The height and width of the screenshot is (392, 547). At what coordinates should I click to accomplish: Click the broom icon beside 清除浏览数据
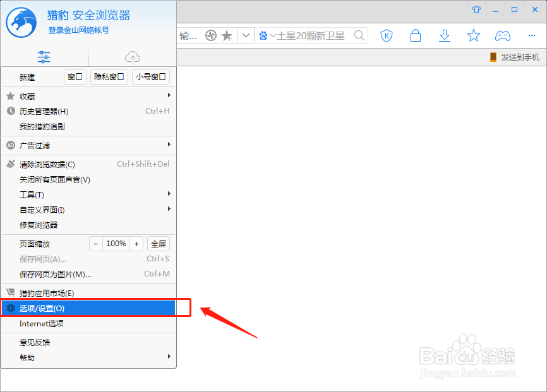pyautogui.click(x=11, y=163)
